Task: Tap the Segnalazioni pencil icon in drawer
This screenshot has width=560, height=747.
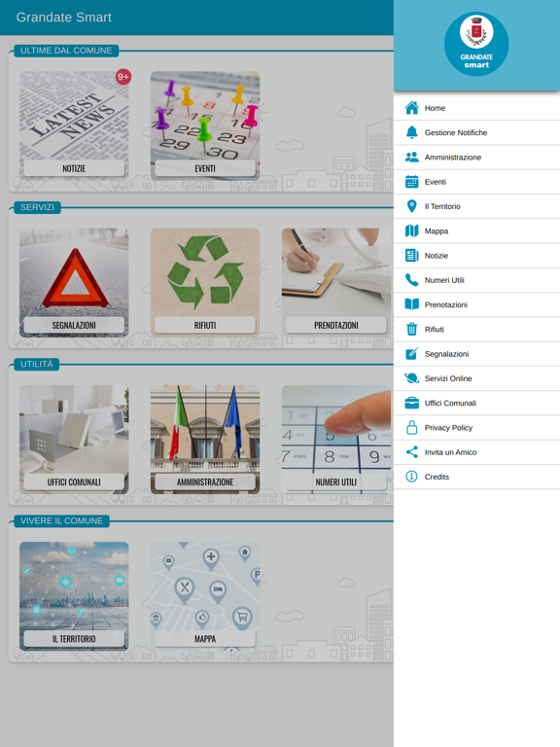Action: (411, 353)
